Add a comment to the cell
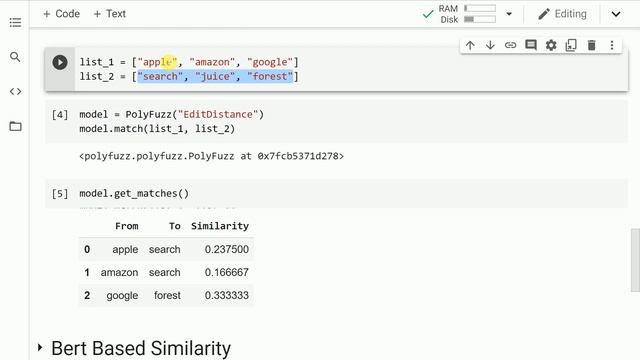 531,45
